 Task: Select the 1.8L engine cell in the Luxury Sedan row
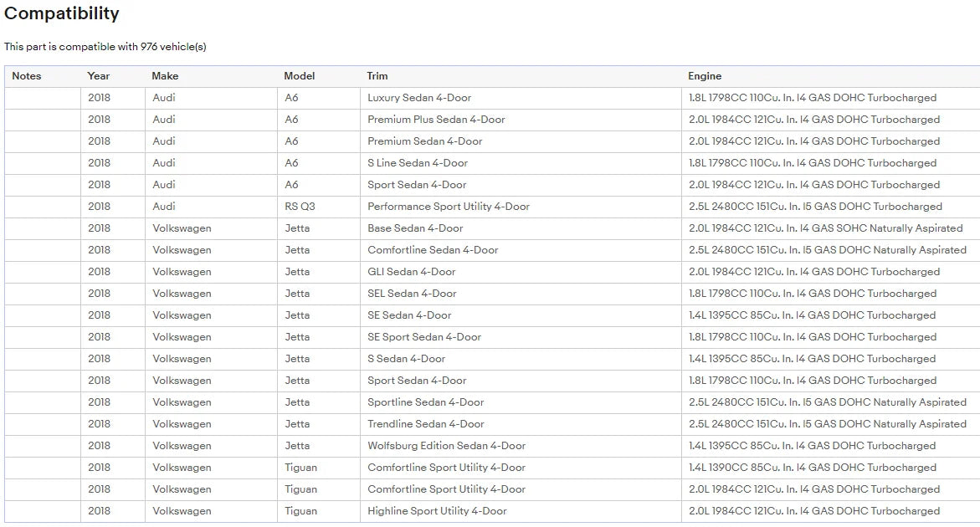tap(831, 98)
